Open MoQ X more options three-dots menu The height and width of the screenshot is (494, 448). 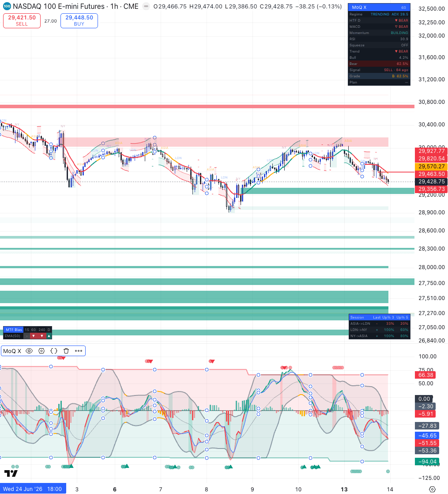(79, 351)
